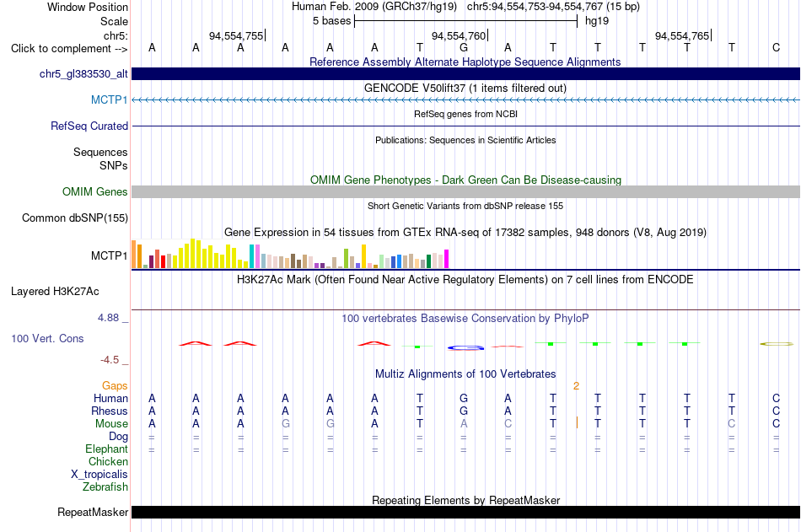The image size is (801, 532).
Task: Click 'RefSeq genes from NCBI' title
Action: (x=465, y=114)
